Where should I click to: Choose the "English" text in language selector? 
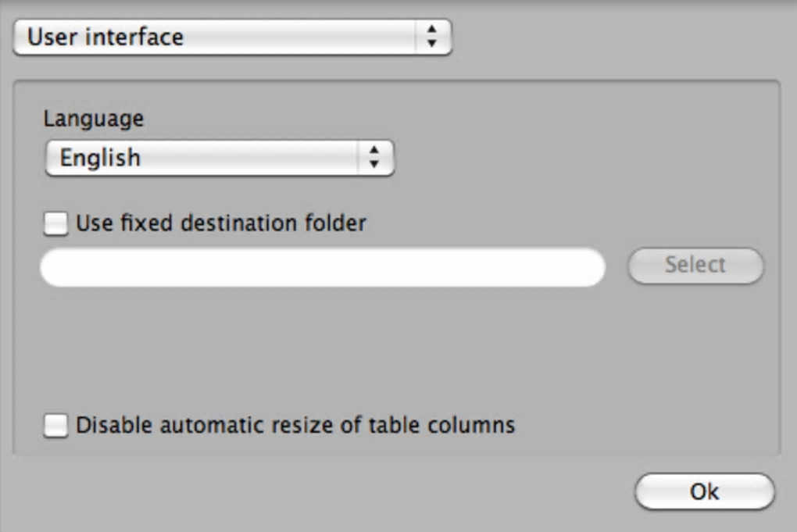(x=100, y=158)
